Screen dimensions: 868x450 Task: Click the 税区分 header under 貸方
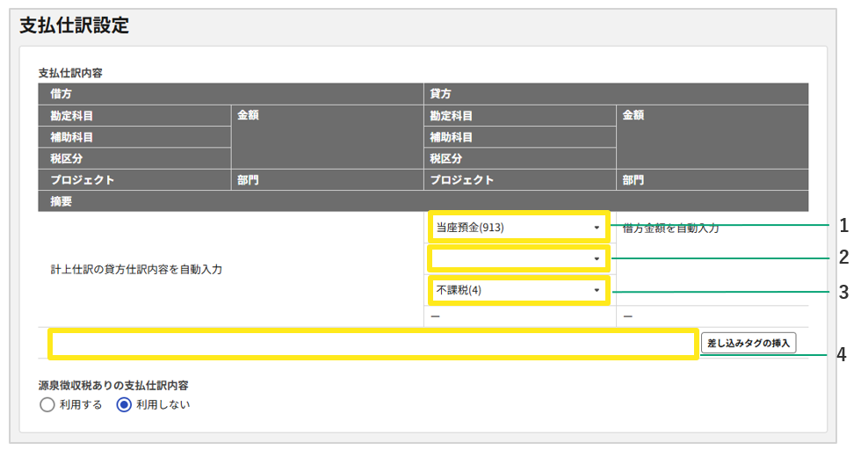point(445,159)
